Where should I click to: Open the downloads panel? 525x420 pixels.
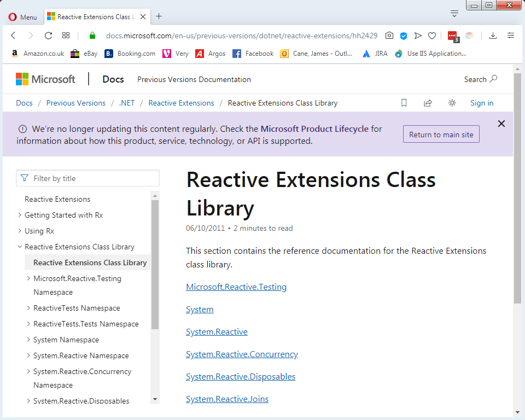tap(493, 36)
